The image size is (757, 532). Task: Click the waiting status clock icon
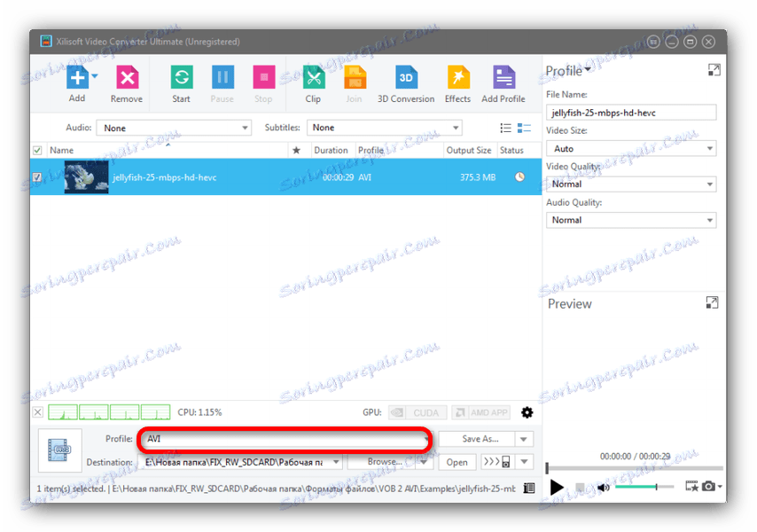pos(519,176)
